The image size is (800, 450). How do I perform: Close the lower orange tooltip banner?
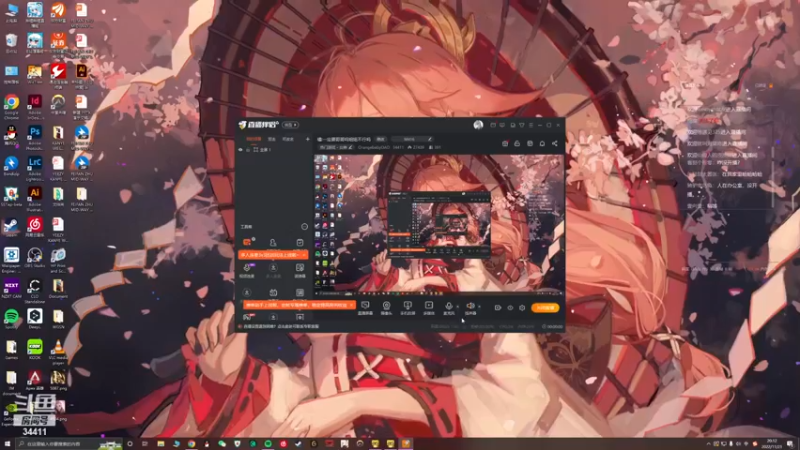(x=352, y=305)
